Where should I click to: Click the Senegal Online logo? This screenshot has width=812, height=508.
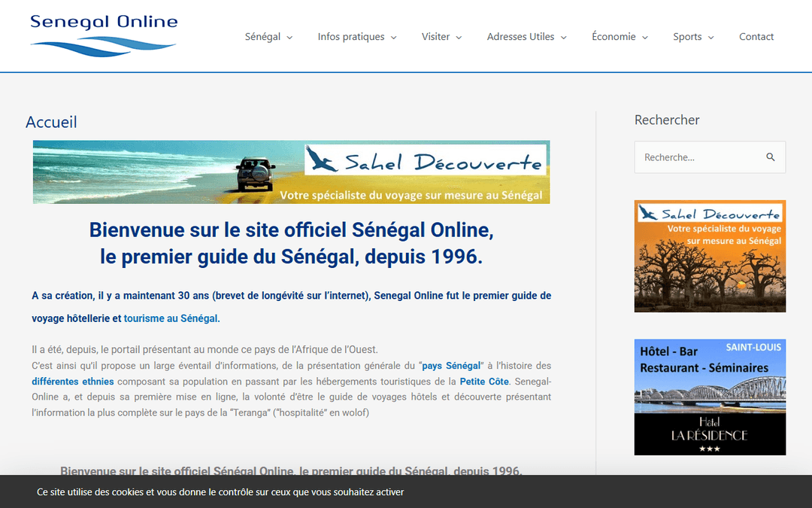(104, 35)
